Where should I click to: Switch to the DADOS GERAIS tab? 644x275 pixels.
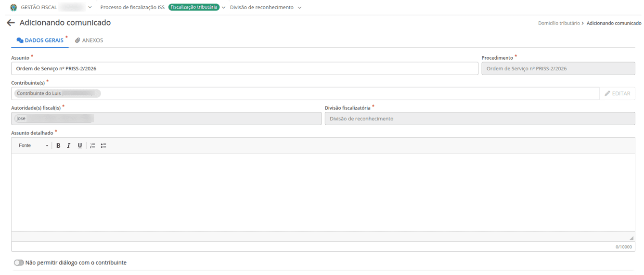pos(40,40)
